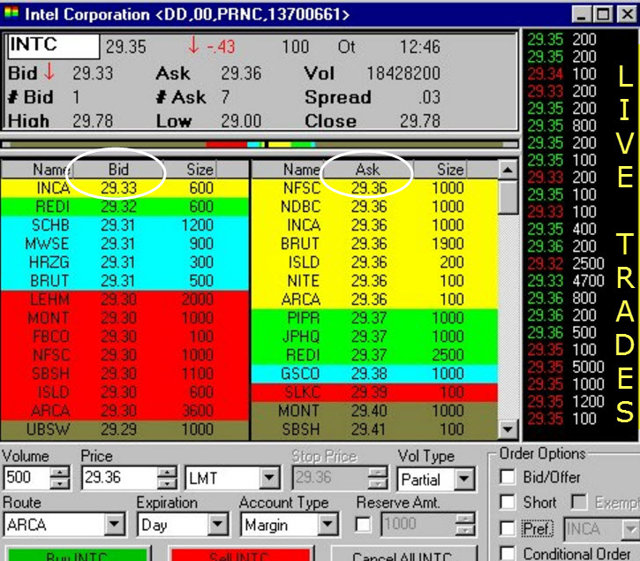
Task: Select the NITE 29.36 ask row
Action: coord(374,281)
